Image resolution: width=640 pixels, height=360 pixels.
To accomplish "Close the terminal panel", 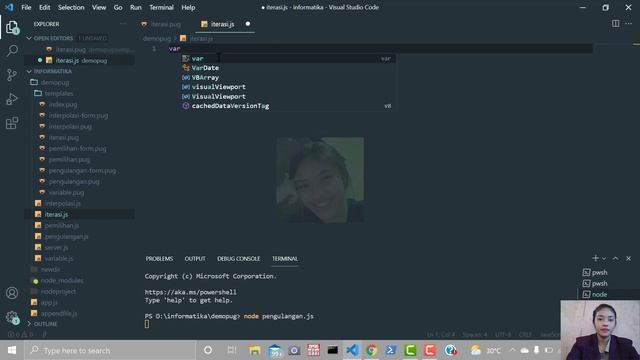I will point(629,258).
